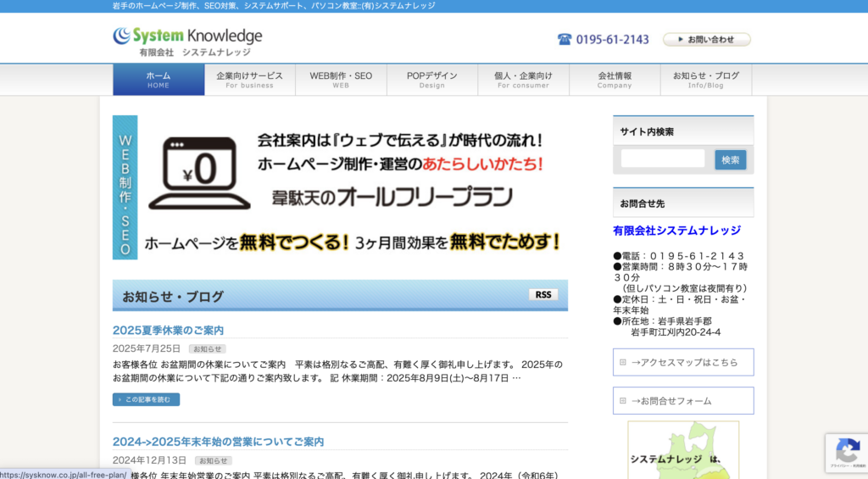The width and height of the screenshot is (868, 479).
Task: Open the 企業向けサービス menu item
Action: [249, 80]
